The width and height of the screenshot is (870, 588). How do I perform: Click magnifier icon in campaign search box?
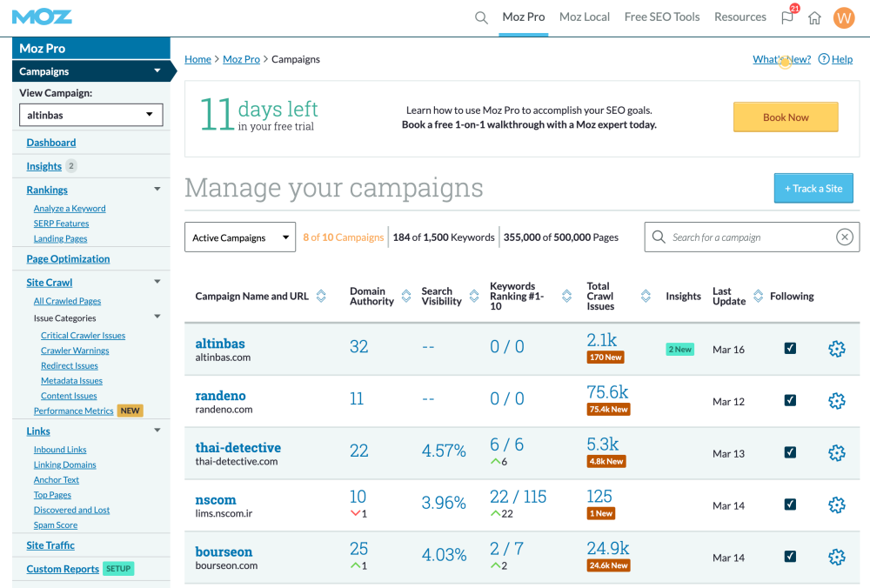pos(659,237)
